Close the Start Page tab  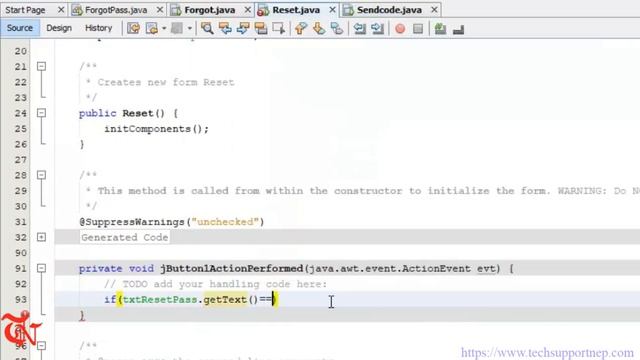pos(61,10)
